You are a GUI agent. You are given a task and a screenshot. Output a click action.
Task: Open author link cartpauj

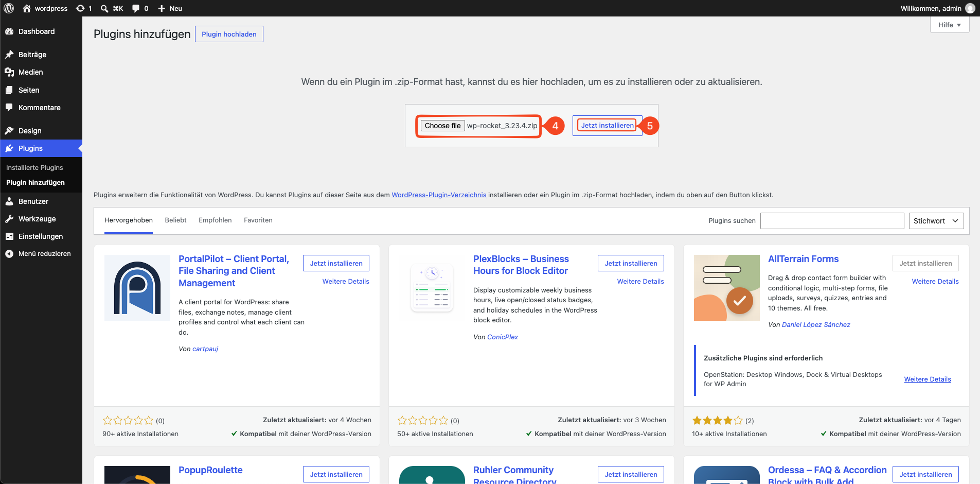[x=205, y=349]
